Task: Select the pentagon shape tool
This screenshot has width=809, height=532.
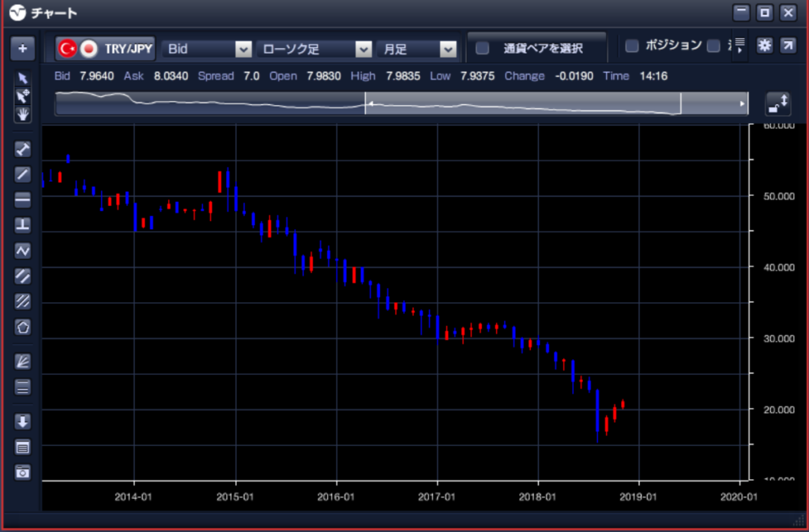Action: [x=23, y=327]
